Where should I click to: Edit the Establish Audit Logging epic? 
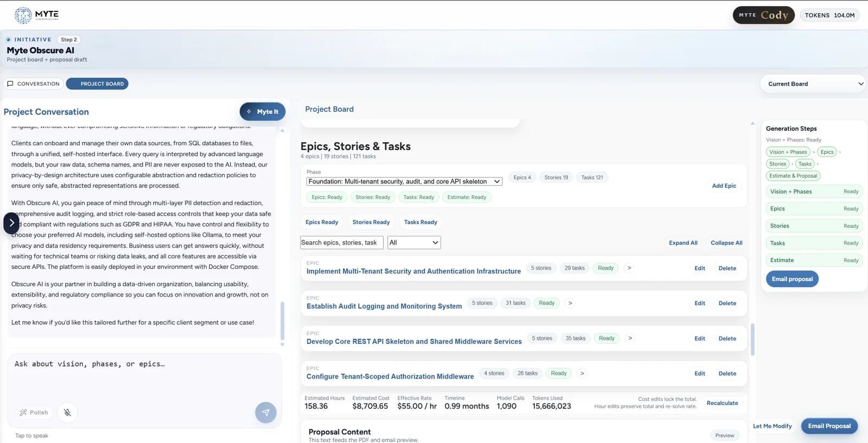point(700,304)
